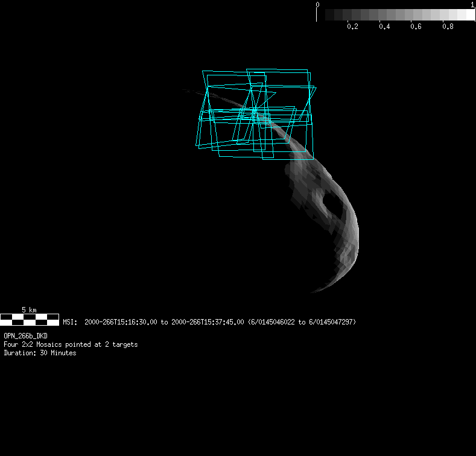Click the clock count range in parentheses
This screenshot has width=476, height=456.
click(302, 322)
